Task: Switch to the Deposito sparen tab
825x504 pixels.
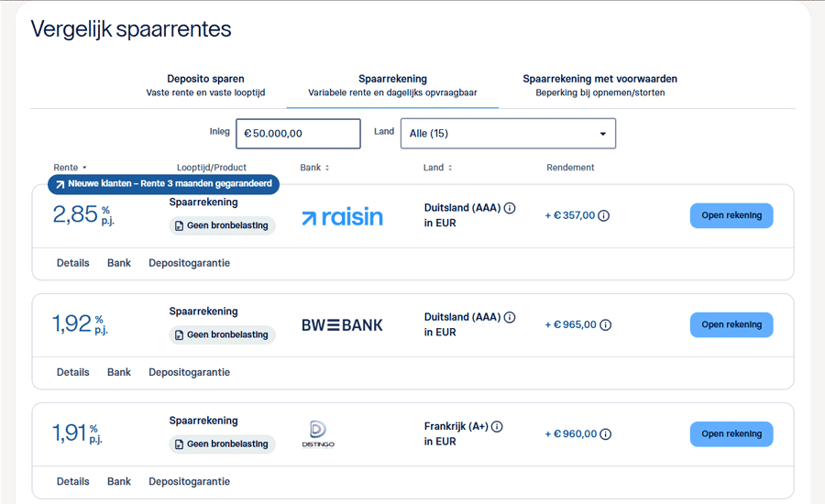Action: (205, 85)
